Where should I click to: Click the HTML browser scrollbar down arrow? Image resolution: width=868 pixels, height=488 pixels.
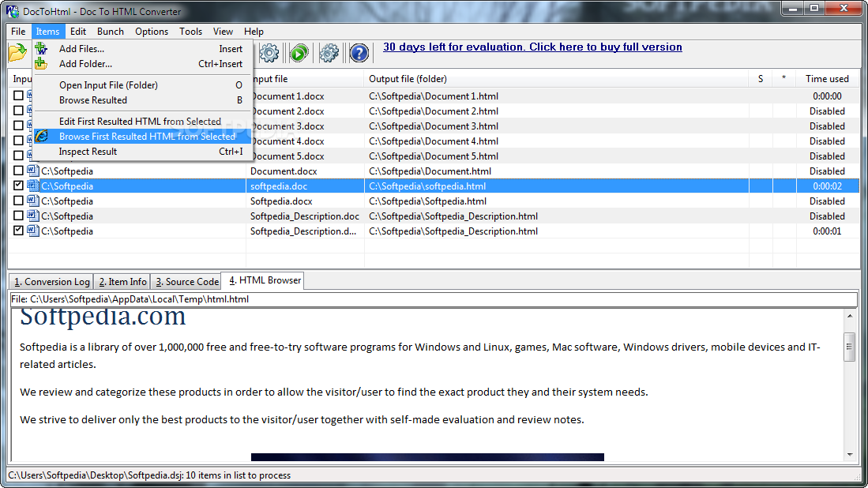pos(850,456)
